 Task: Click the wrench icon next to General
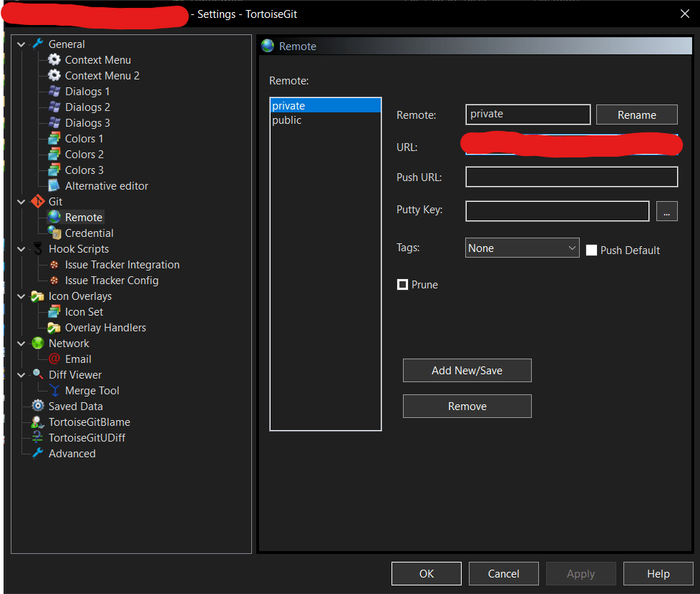tap(38, 44)
